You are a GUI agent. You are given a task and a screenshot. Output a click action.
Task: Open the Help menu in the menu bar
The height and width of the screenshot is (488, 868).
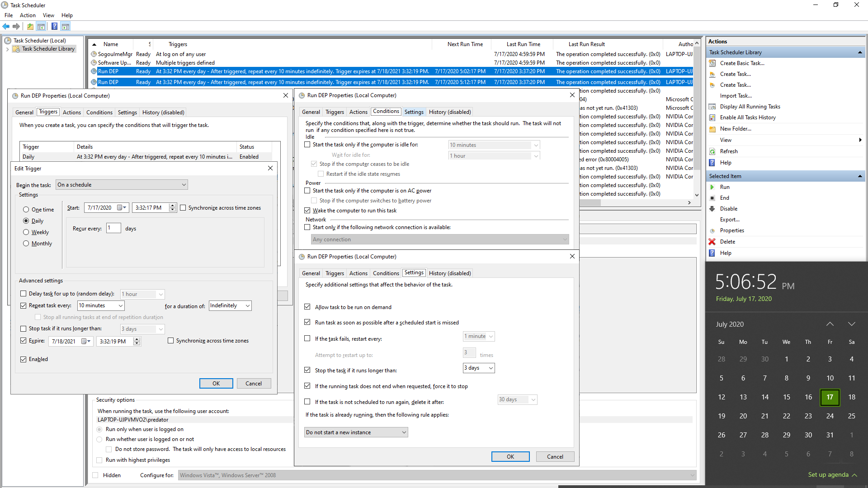pyautogui.click(x=67, y=15)
